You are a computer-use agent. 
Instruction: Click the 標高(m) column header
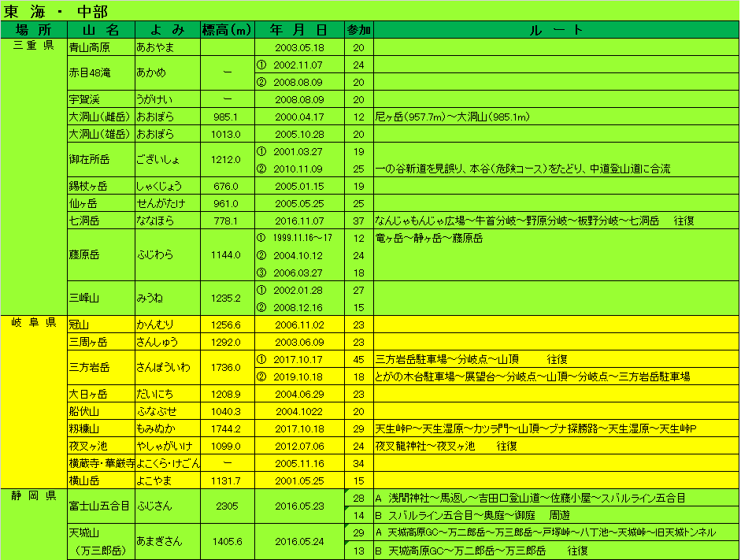(228, 30)
